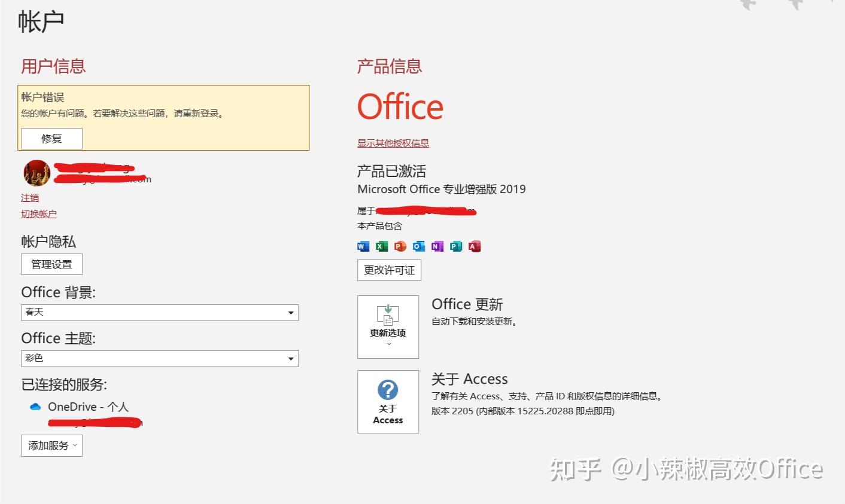Click 切换帐户 to switch accounts
The width and height of the screenshot is (845, 504).
pyautogui.click(x=38, y=213)
